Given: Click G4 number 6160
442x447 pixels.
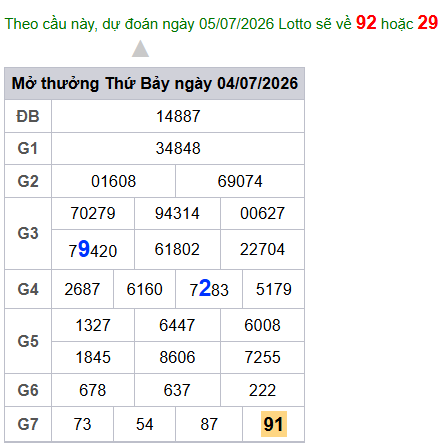Looking at the screenshot, I should [145, 289].
